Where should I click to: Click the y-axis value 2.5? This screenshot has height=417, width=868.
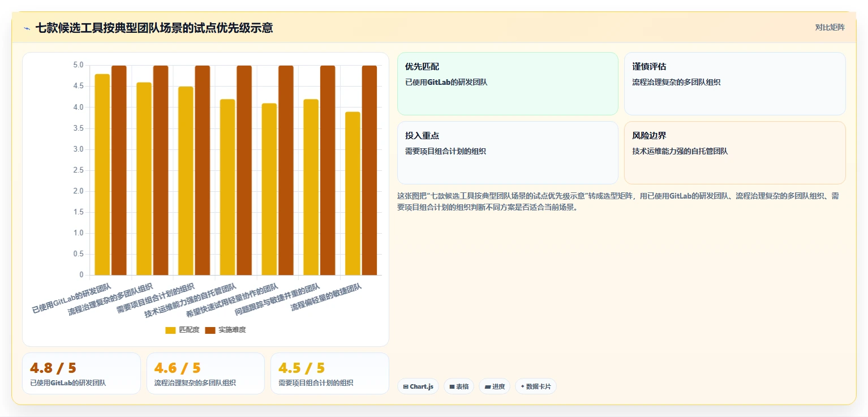(78, 170)
